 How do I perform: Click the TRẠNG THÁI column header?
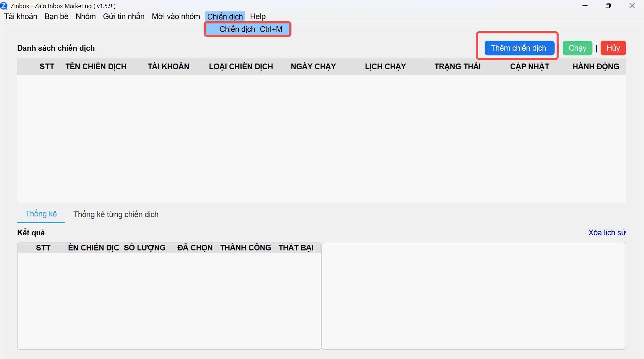457,67
